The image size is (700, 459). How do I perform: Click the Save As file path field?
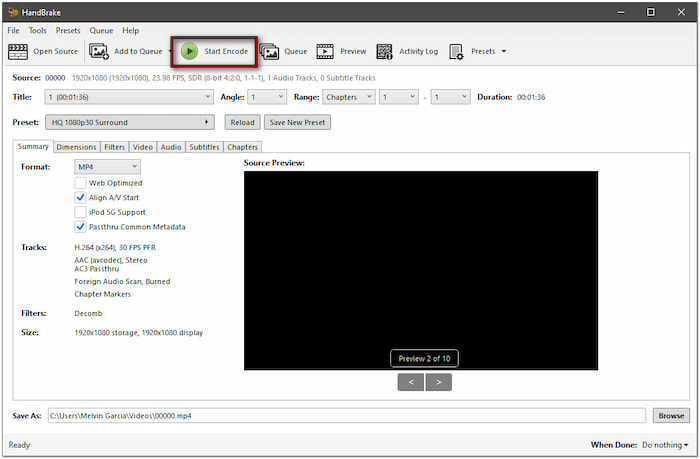pyautogui.click(x=346, y=416)
